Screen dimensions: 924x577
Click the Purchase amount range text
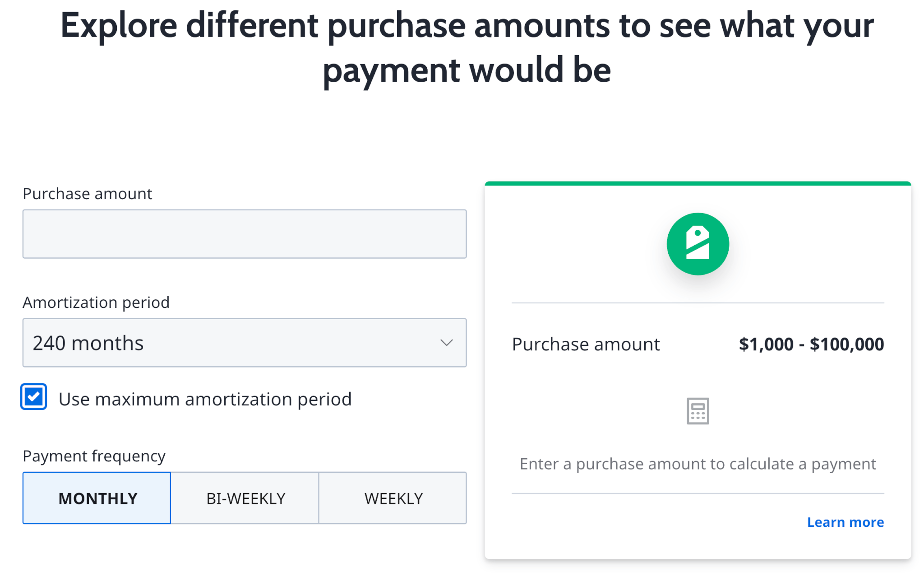pyautogui.click(x=811, y=344)
